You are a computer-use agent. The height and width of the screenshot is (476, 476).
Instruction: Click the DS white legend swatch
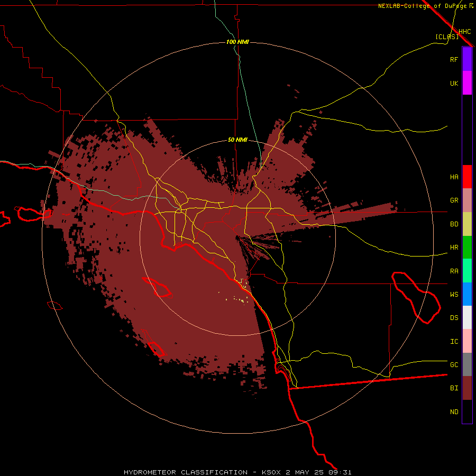pos(467,317)
